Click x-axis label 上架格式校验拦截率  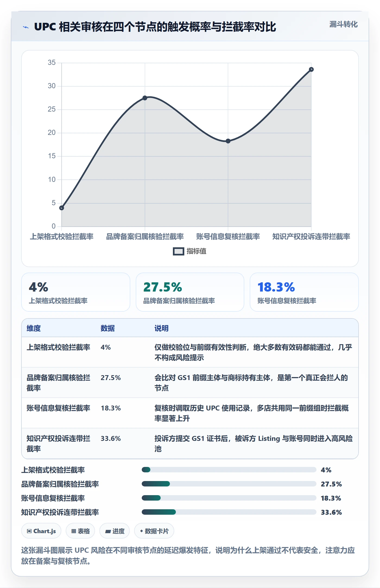62,237
